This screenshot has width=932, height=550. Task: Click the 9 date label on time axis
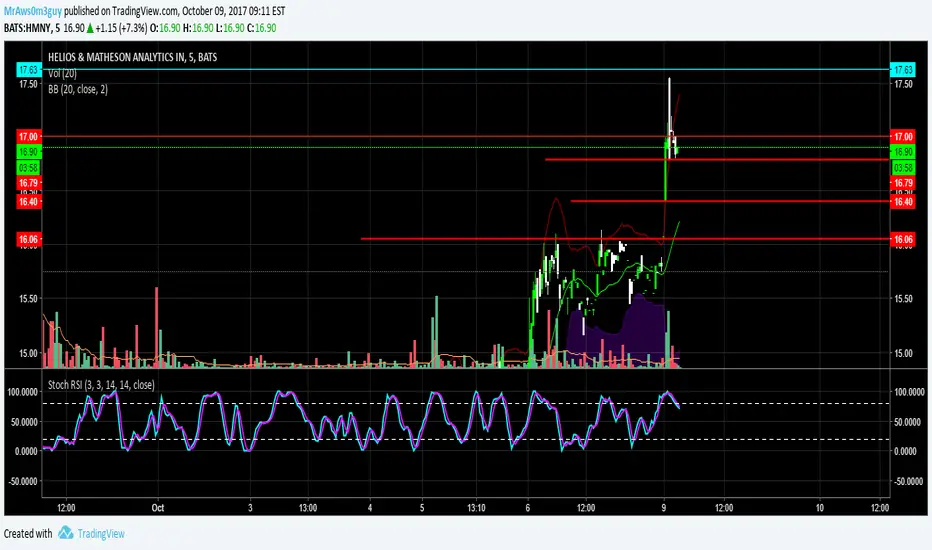tap(663, 508)
